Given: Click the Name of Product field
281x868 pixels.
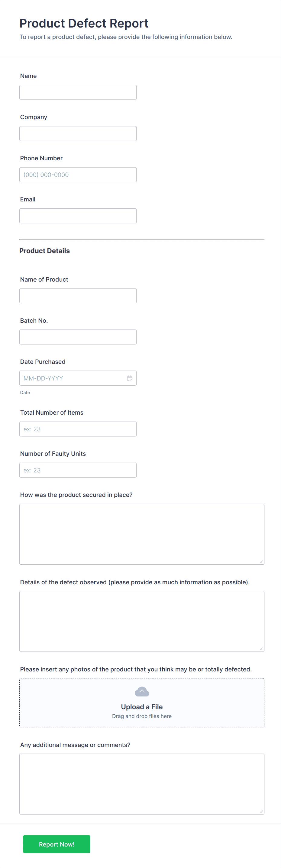Looking at the screenshot, I should click(78, 295).
